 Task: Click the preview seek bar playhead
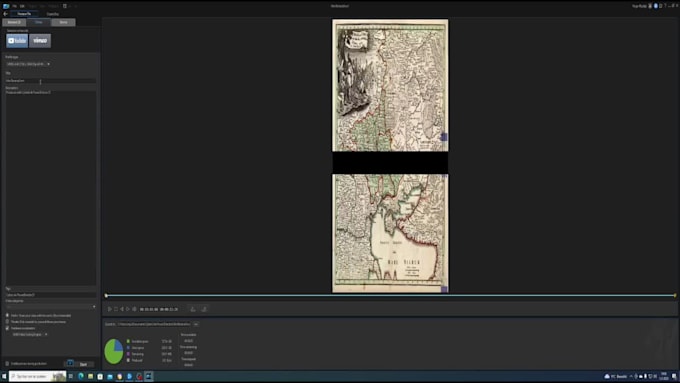tap(106, 295)
